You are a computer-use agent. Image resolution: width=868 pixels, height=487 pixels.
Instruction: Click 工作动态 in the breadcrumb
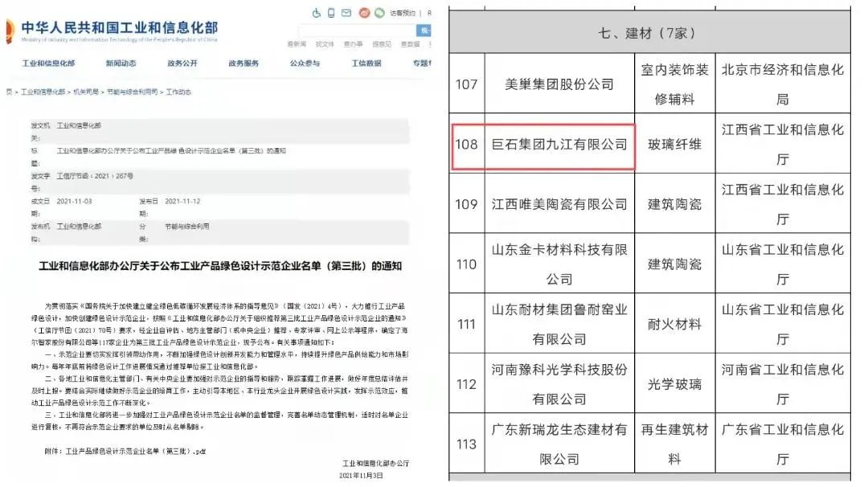(178, 92)
